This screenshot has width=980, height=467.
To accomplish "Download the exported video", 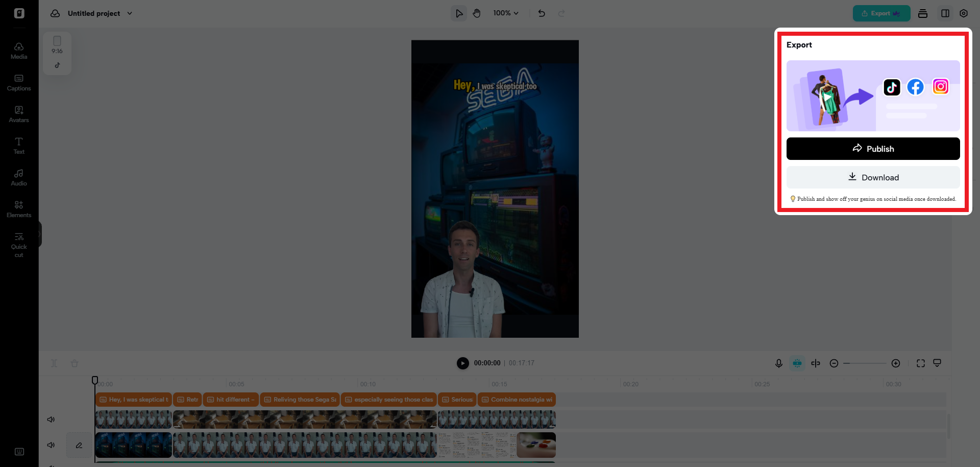I will [873, 177].
